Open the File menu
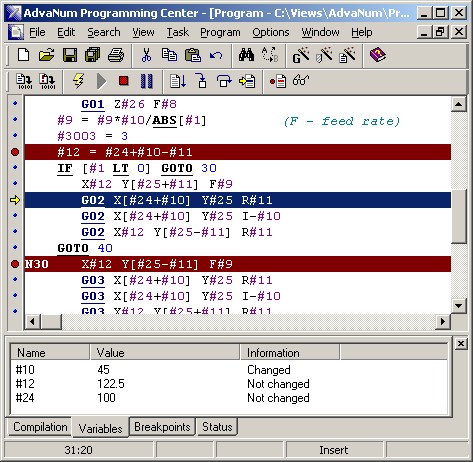 click(37, 32)
